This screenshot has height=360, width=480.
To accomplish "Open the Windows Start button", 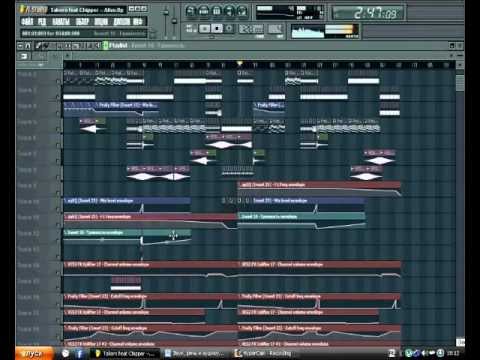I will (x=34, y=353).
